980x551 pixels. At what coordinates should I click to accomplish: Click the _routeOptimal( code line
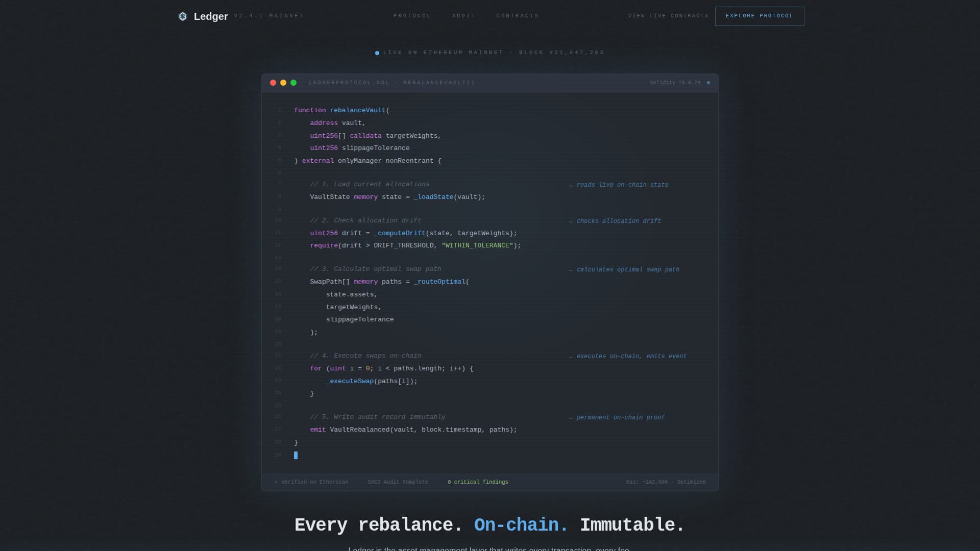tap(389, 282)
